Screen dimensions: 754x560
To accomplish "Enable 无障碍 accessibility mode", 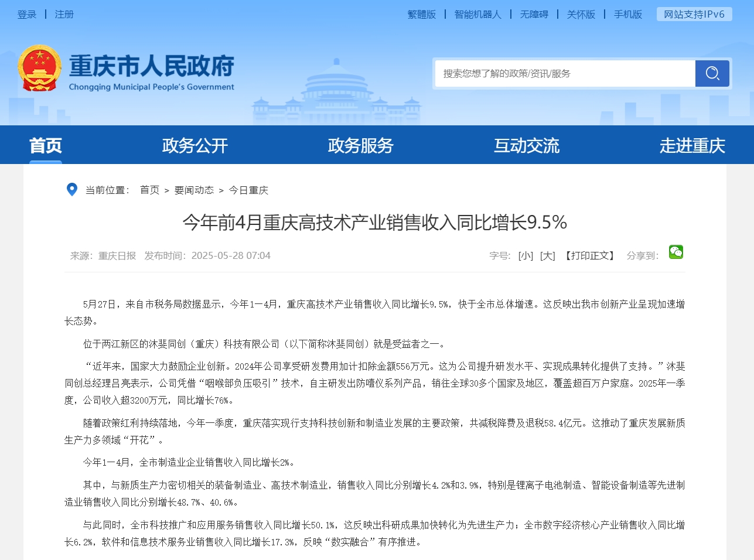I will click(534, 14).
